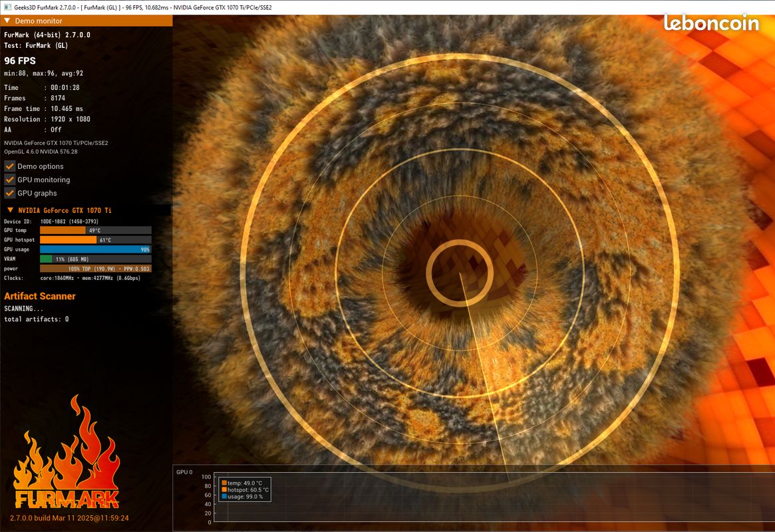The height and width of the screenshot is (532, 775).
Task: Click the center ring of the fur donut
Action: pos(460,273)
